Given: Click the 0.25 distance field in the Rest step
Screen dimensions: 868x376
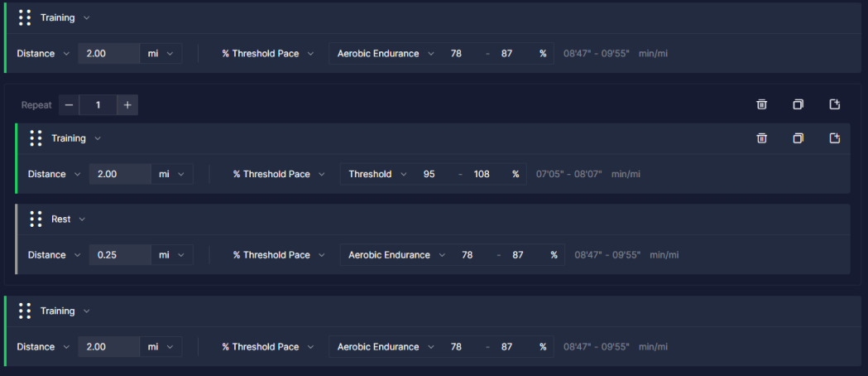Looking at the screenshot, I should pos(120,255).
